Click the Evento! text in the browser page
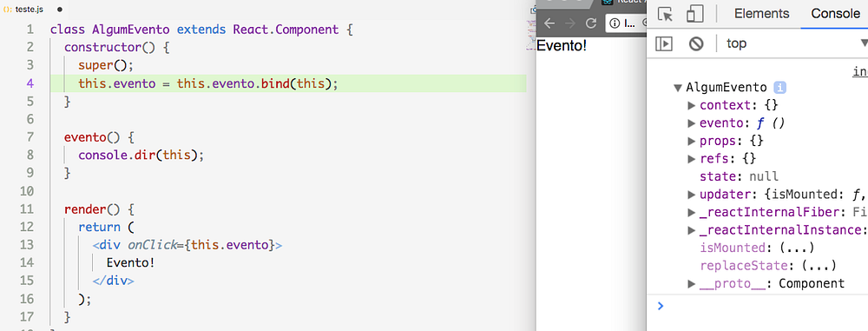 tap(562, 45)
